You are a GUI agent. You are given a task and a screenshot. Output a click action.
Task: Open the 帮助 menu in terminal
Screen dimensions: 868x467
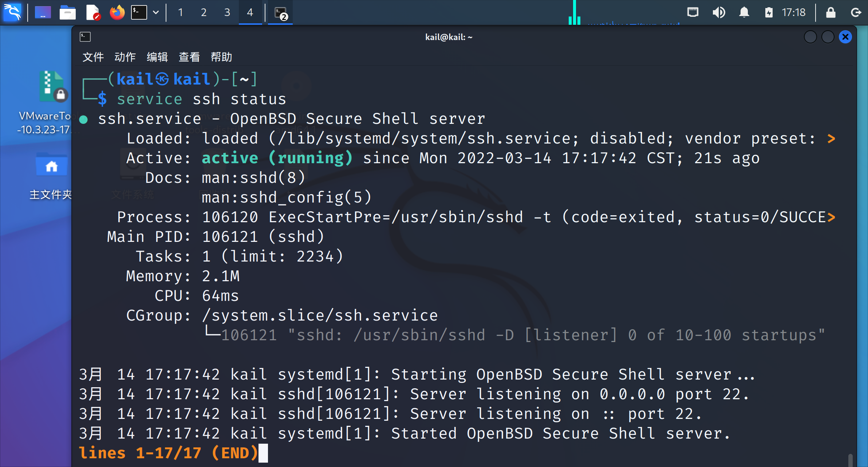[221, 57]
